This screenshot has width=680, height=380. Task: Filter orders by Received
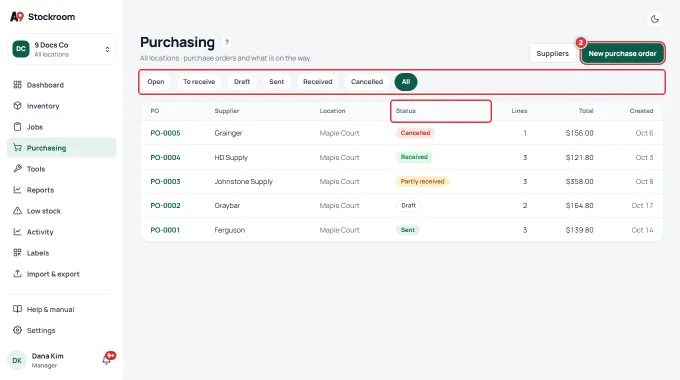coord(317,82)
